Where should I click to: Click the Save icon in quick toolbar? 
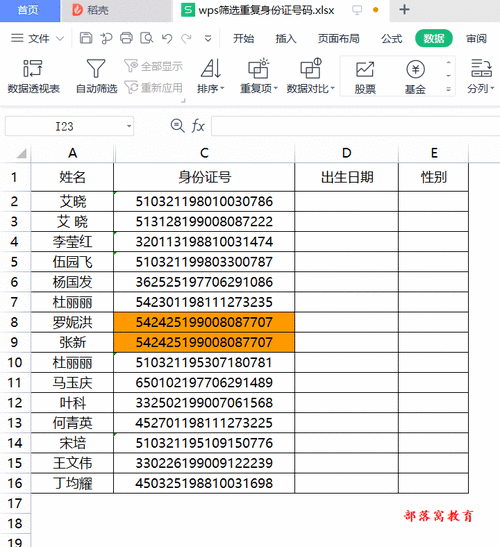(x=86, y=38)
